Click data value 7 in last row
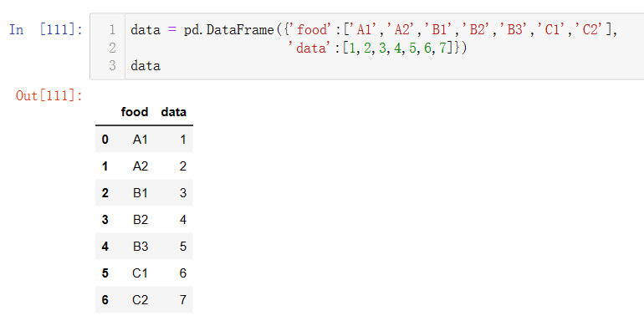This screenshot has width=644, height=321. tap(183, 300)
